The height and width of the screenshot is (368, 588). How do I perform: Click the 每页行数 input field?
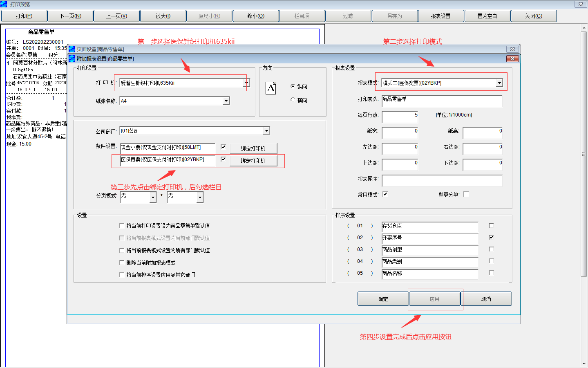pos(400,117)
